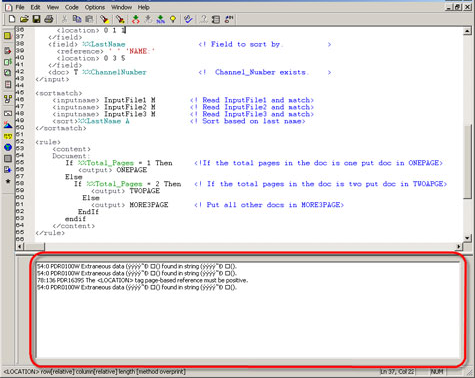Click the 'Channel_Number exists' comment
The width and height of the screenshot is (475, 378).
(265, 72)
